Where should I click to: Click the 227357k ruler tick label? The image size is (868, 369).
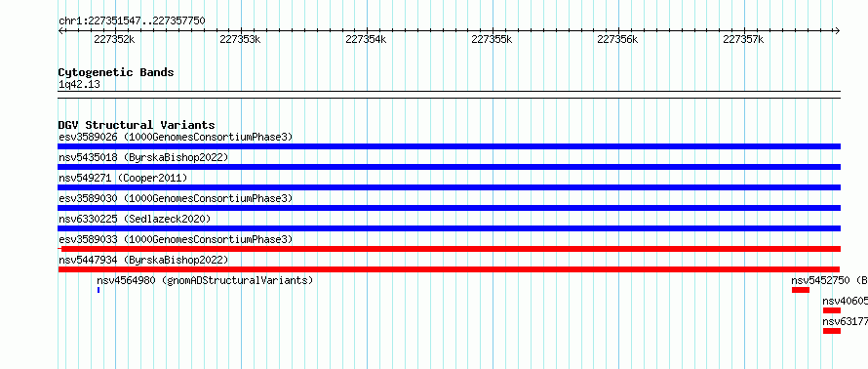pos(743,39)
